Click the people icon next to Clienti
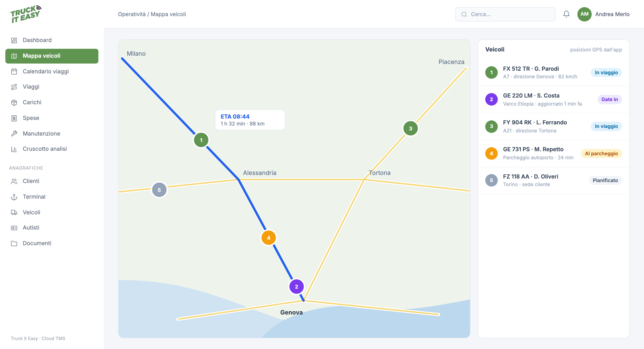Screen dimensions: 644x349 coord(14,181)
